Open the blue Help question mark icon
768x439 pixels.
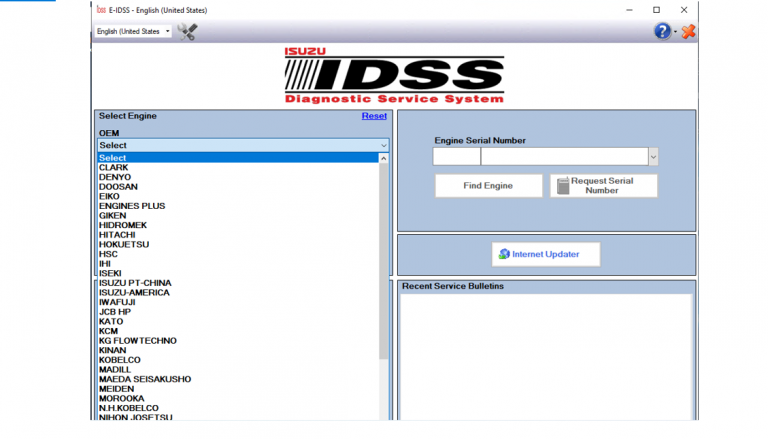point(662,31)
